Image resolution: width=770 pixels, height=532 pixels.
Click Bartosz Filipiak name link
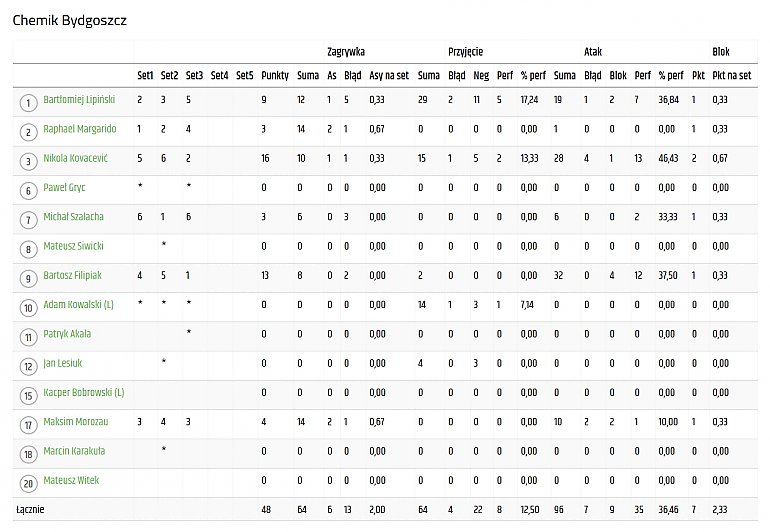72,275
